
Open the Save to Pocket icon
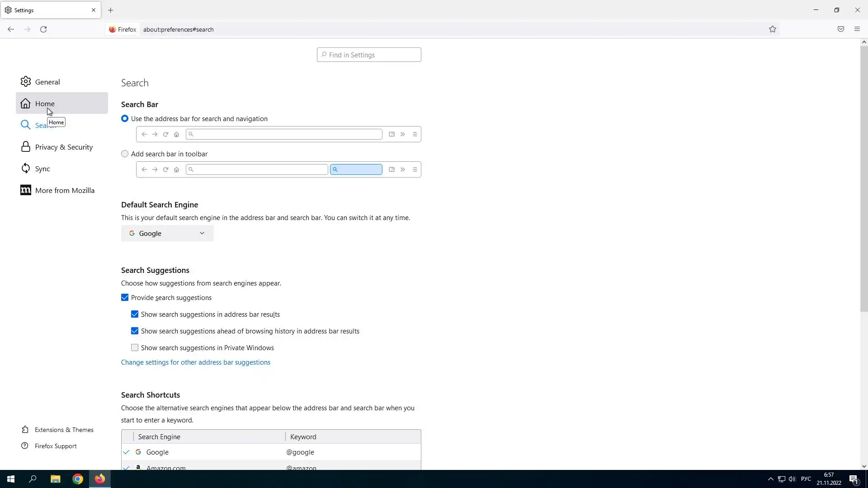[x=840, y=29]
